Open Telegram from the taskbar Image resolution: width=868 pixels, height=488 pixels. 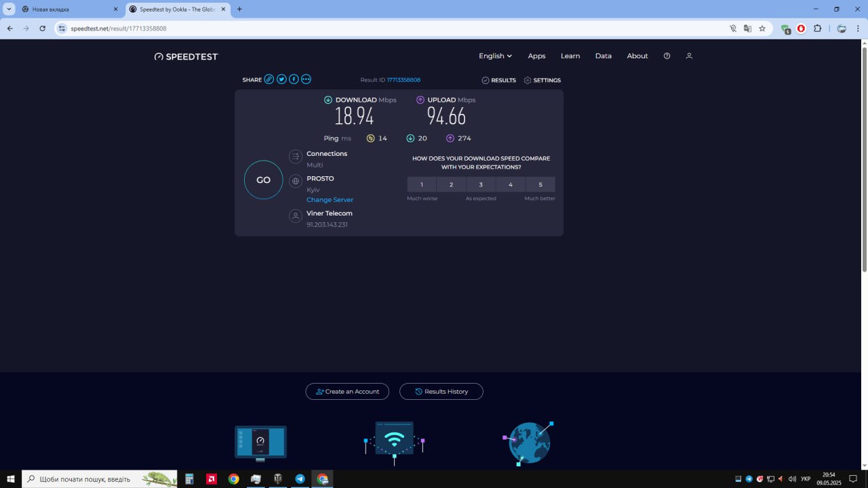pyautogui.click(x=300, y=479)
